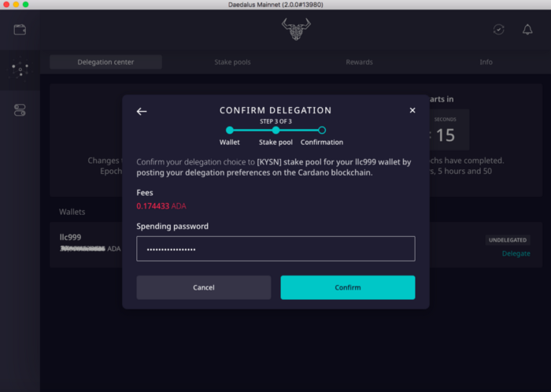This screenshot has width=551, height=392.
Task: Open the Stake pools tab
Action: [x=233, y=62]
